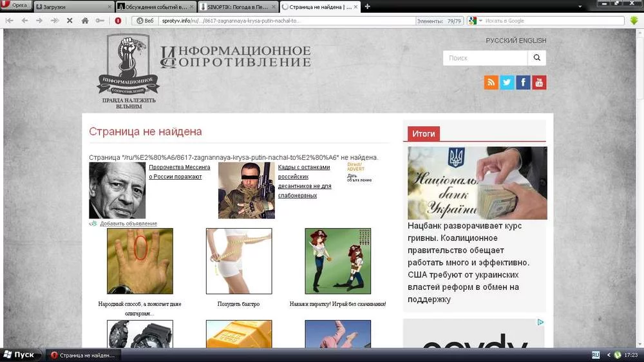Screen dimensions: 644x362
Task: Open the elderly man portrait ad
Action: tap(117, 190)
